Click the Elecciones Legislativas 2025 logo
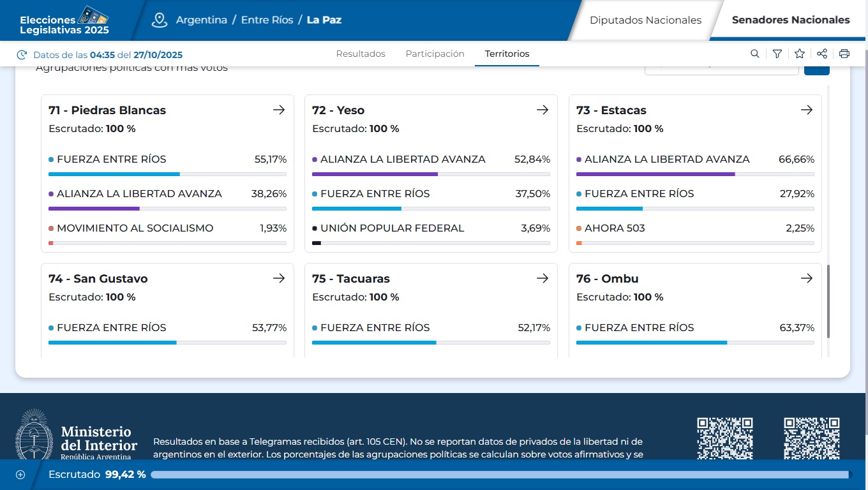 [64, 20]
